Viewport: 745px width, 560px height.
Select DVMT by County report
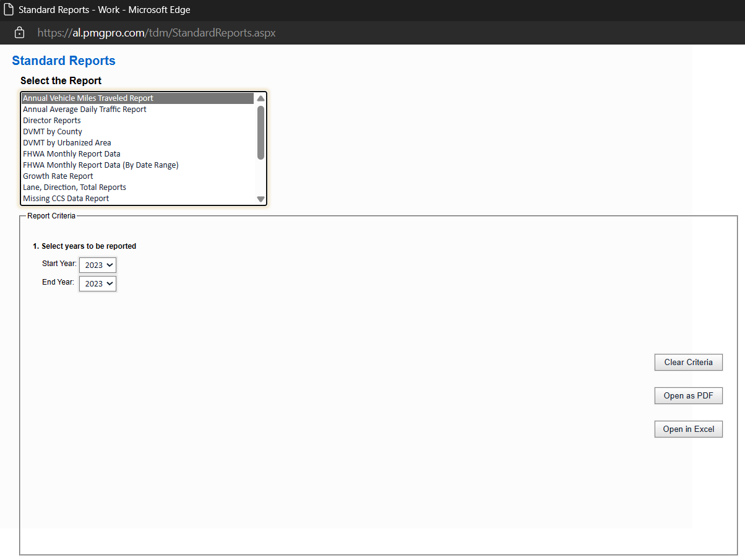pyautogui.click(x=137, y=132)
